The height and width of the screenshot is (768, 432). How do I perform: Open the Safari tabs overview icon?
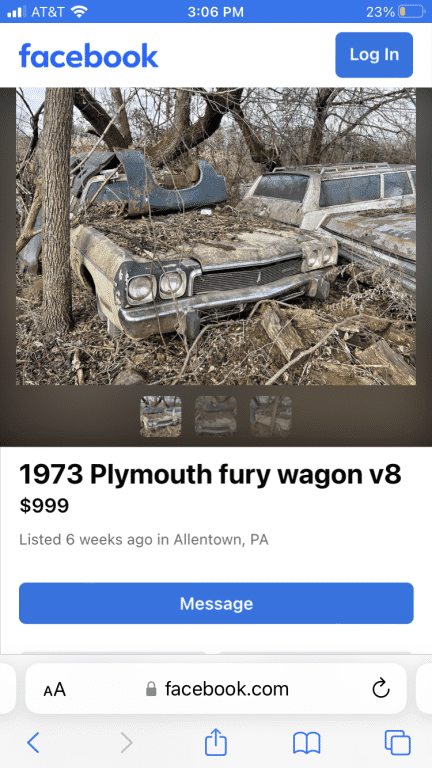[x=397, y=743]
